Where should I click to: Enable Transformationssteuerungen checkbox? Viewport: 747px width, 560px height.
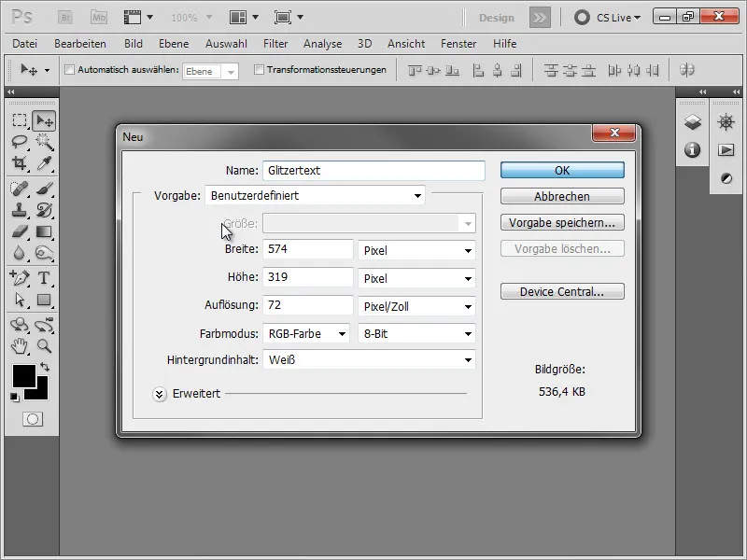click(x=259, y=69)
